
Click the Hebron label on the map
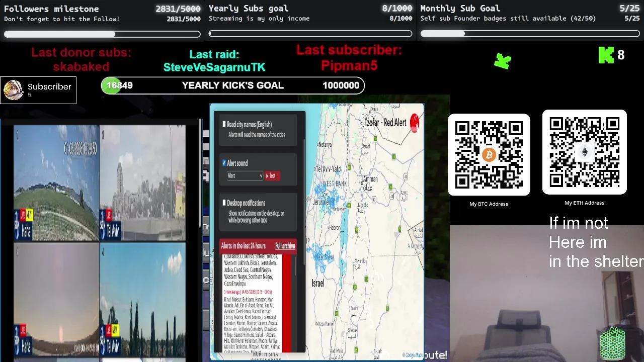[x=335, y=228]
